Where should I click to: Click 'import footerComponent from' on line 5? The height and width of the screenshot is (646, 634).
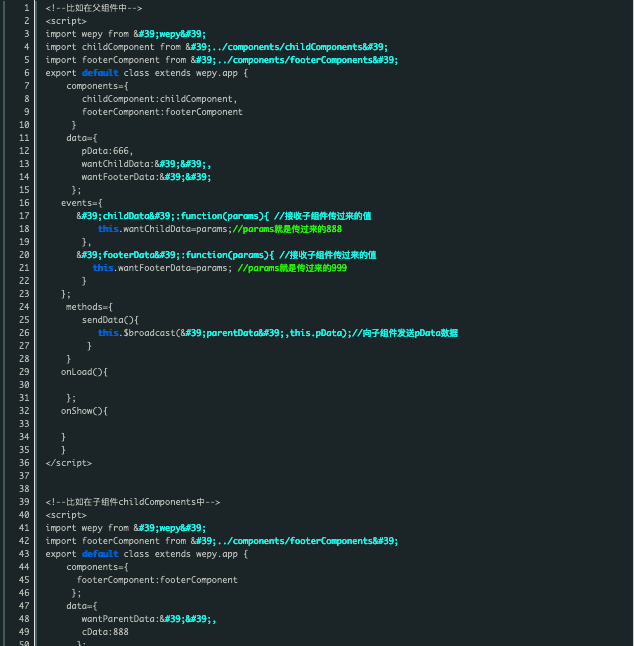click(x=116, y=60)
